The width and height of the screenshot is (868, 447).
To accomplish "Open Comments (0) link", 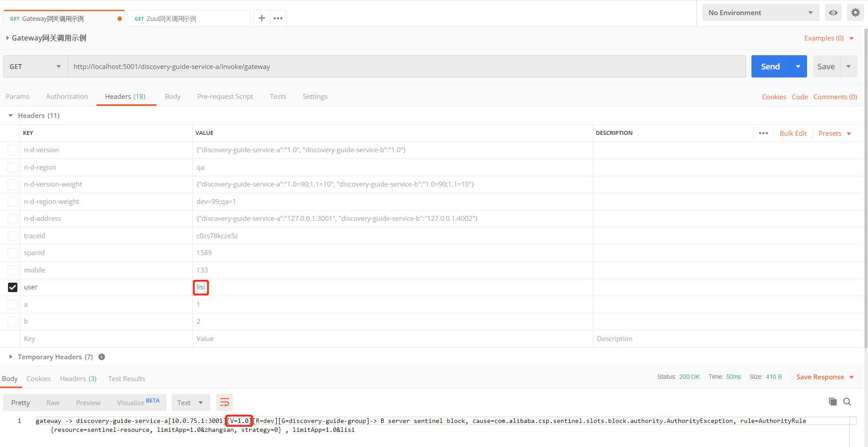I will 835,97.
